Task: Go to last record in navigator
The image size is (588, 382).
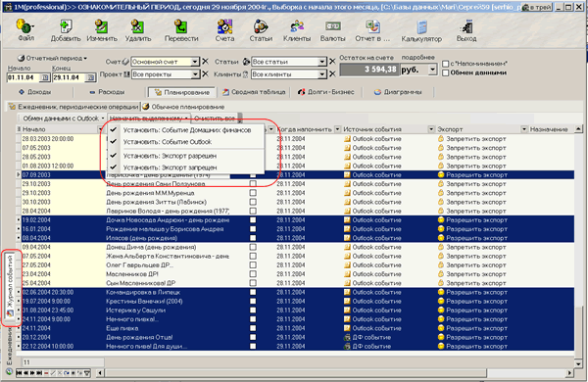Action: 39,373
